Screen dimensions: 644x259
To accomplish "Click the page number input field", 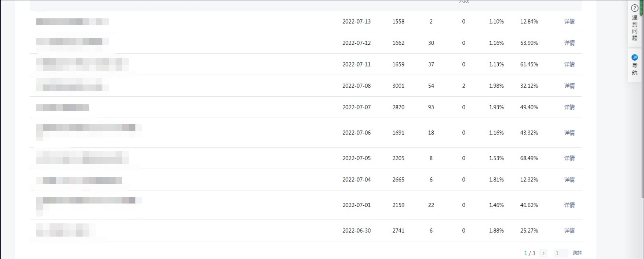I will point(560,253).
